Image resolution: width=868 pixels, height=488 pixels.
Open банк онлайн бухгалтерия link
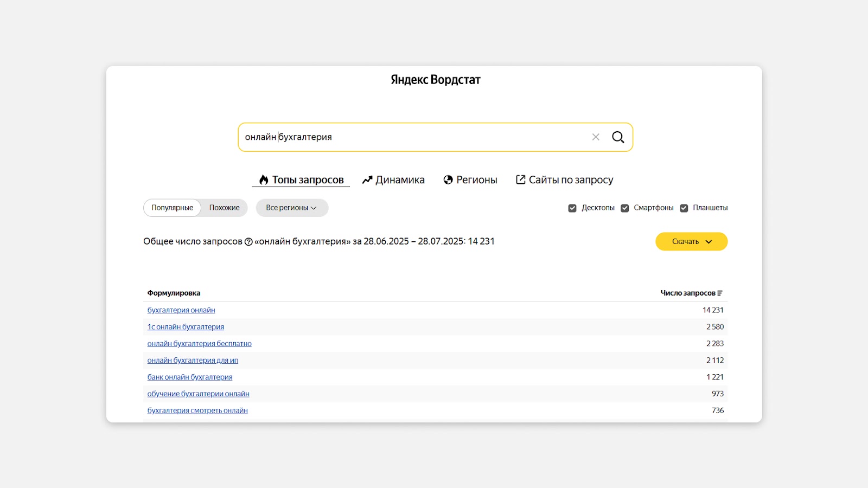[x=190, y=377]
